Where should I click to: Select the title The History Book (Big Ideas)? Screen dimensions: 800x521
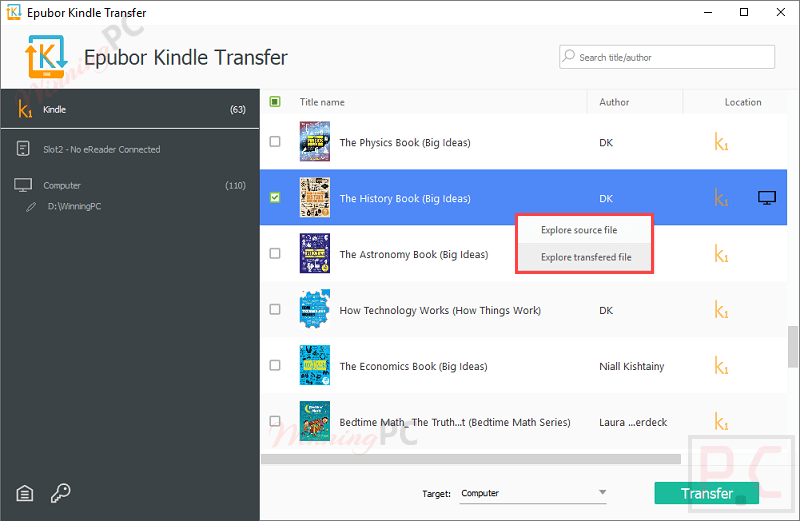[x=405, y=199]
